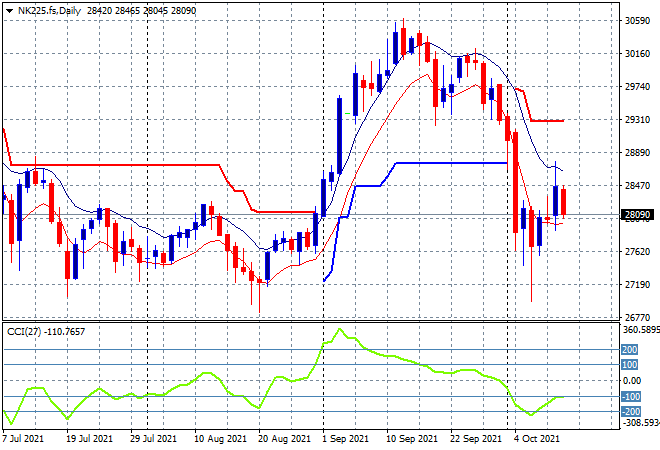
Task: Click the 27620 price axis label
Action: [x=637, y=251]
